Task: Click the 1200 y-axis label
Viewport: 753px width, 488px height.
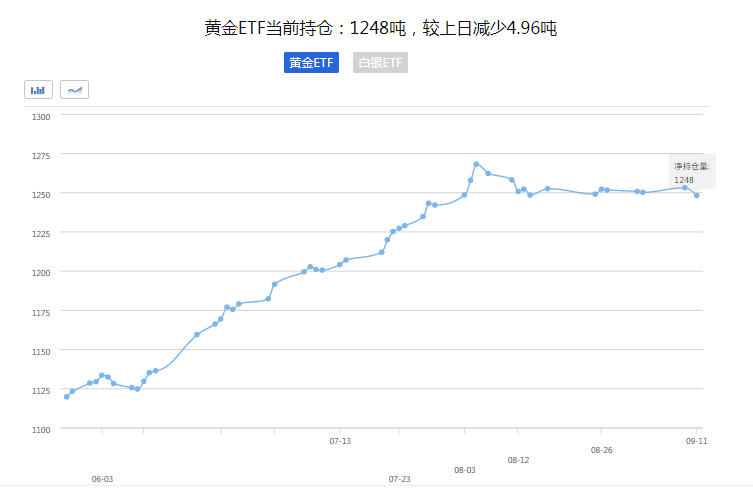Action: tap(41, 273)
